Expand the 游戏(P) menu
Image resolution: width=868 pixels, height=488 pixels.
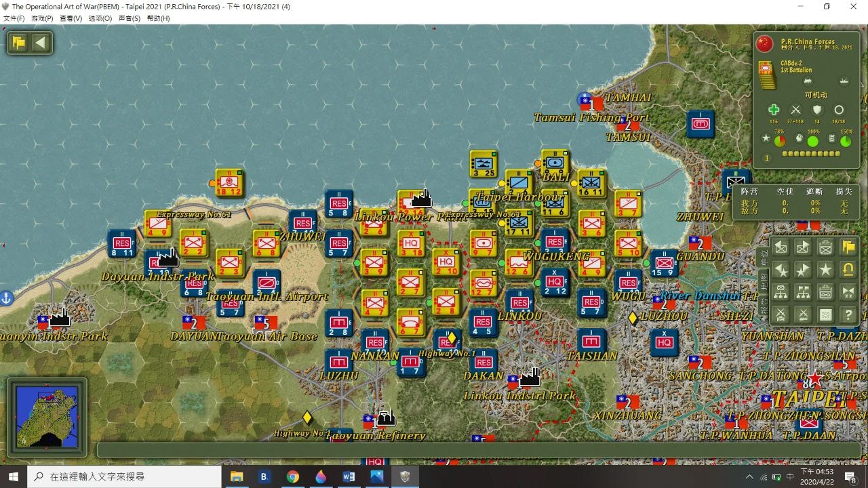[42, 18]
